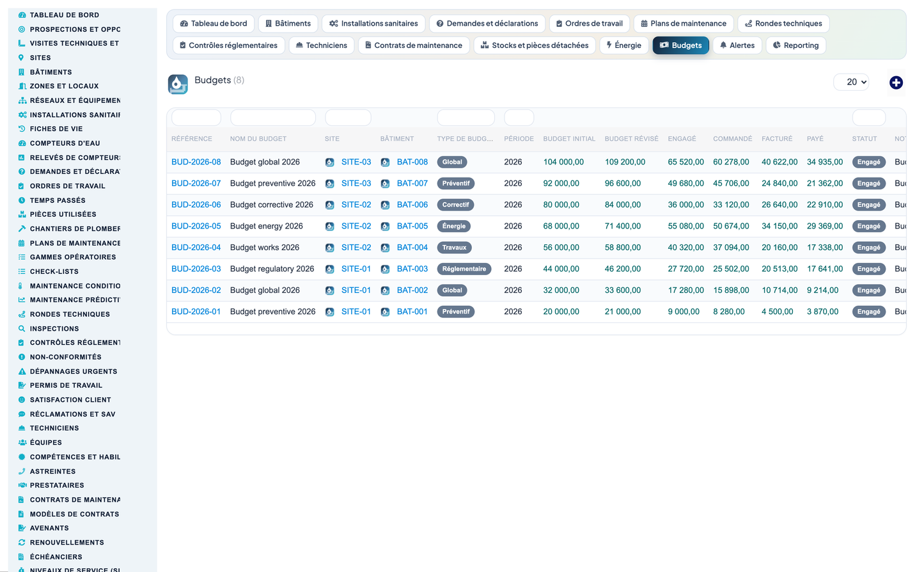Open budget link BUD-2026-05

[196, 226]
